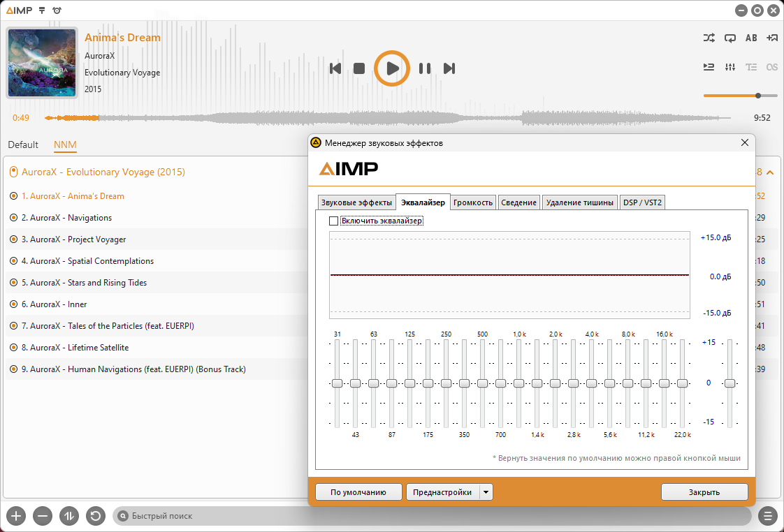Click the lyrics text icon
Image resolution: width=784 pixels, height=532 pixels.
click(751, 67)
